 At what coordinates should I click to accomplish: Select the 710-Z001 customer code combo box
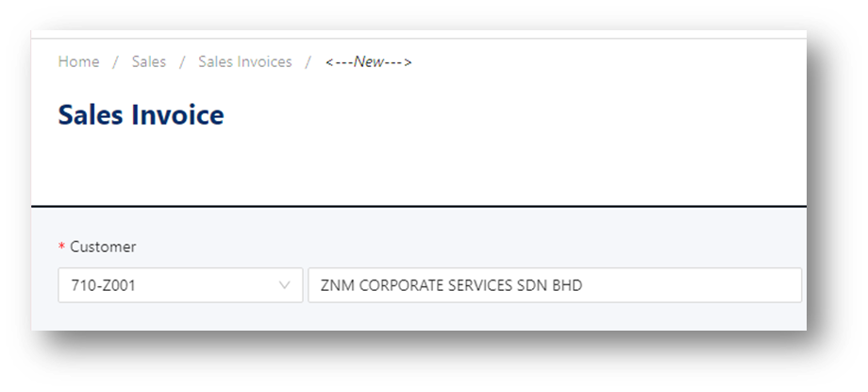[180, 285]
